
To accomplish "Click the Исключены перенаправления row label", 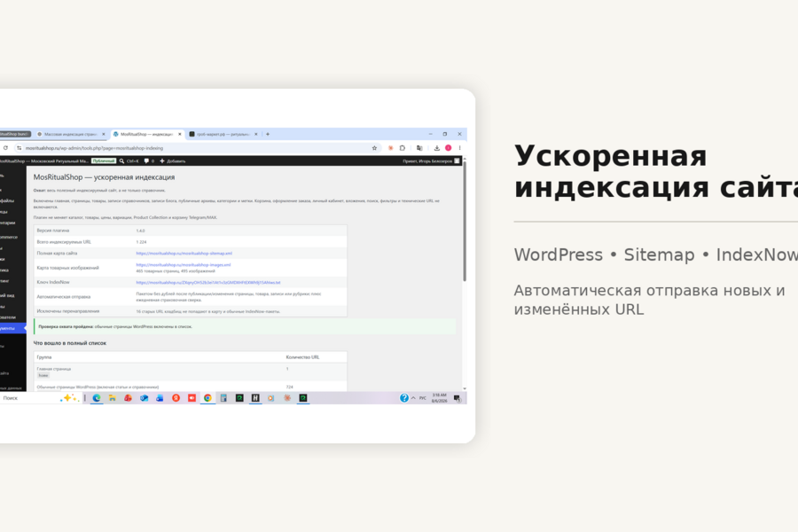I will (x=67, y=311).
